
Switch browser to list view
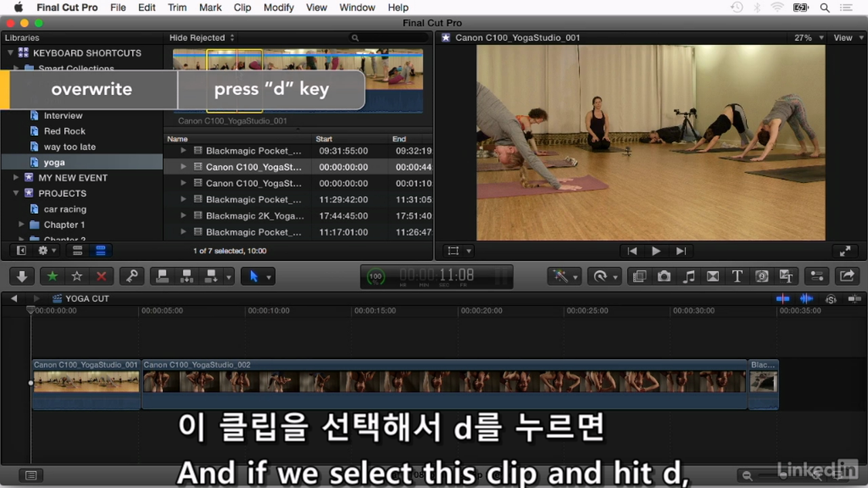click(x=100, y=251)
